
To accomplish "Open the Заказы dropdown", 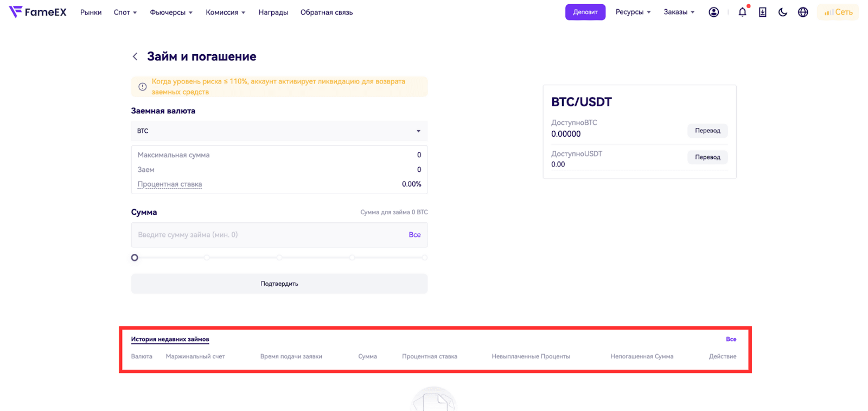I will tap(679, 12).
